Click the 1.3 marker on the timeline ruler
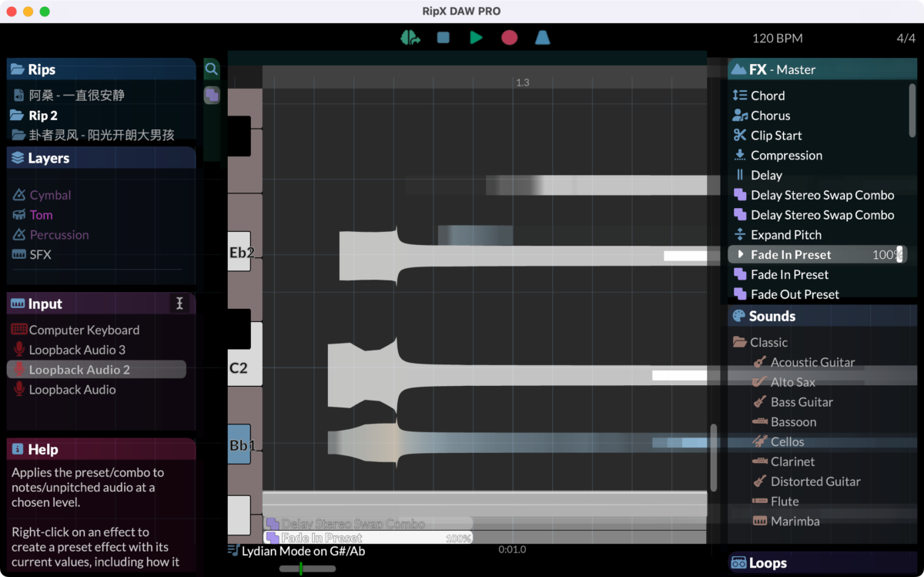This screenshot has height=577, width=924. coord(522,82)
